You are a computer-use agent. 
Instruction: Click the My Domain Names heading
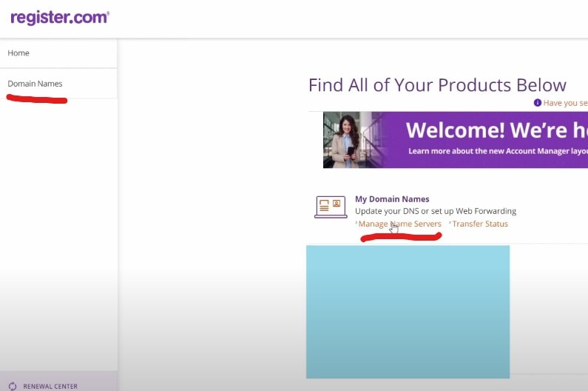point(392,199)
